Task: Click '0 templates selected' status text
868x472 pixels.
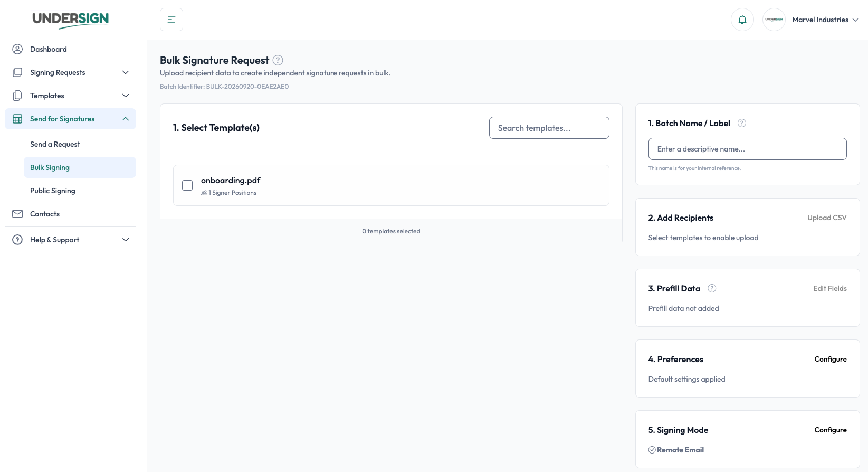Action: (391, 231)
